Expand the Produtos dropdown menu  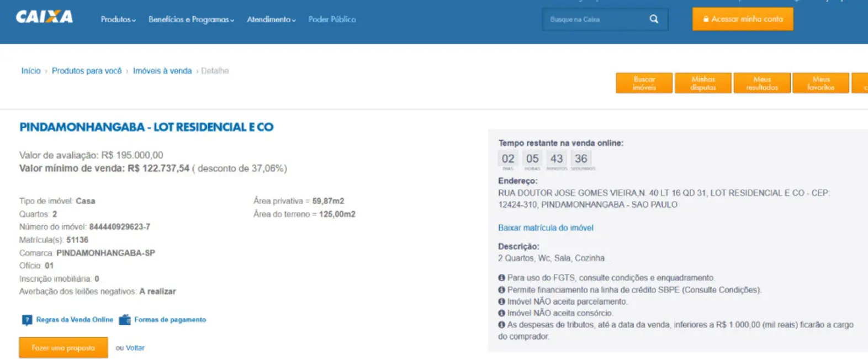(118, 19)
